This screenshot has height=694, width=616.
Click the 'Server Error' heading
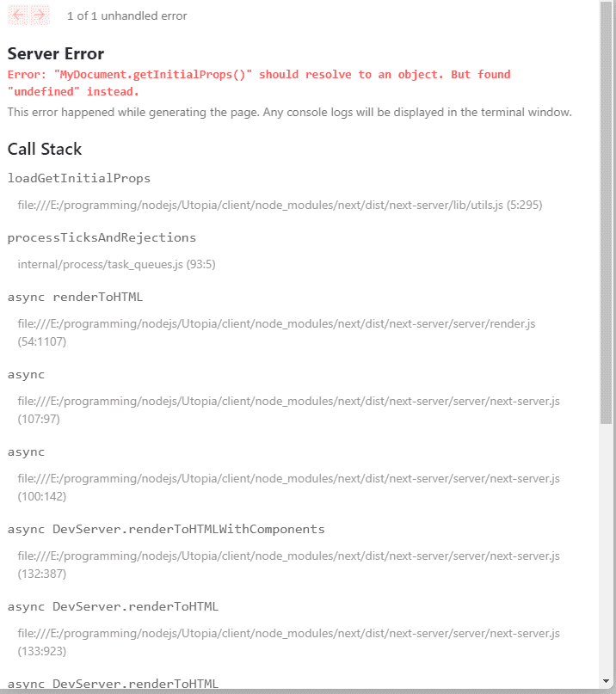pos(56,53)
